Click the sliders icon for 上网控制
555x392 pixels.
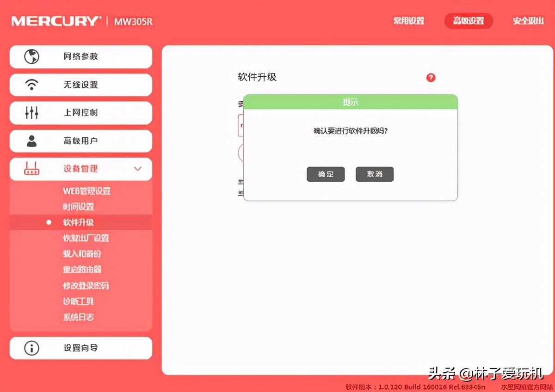tap(32, 113)
